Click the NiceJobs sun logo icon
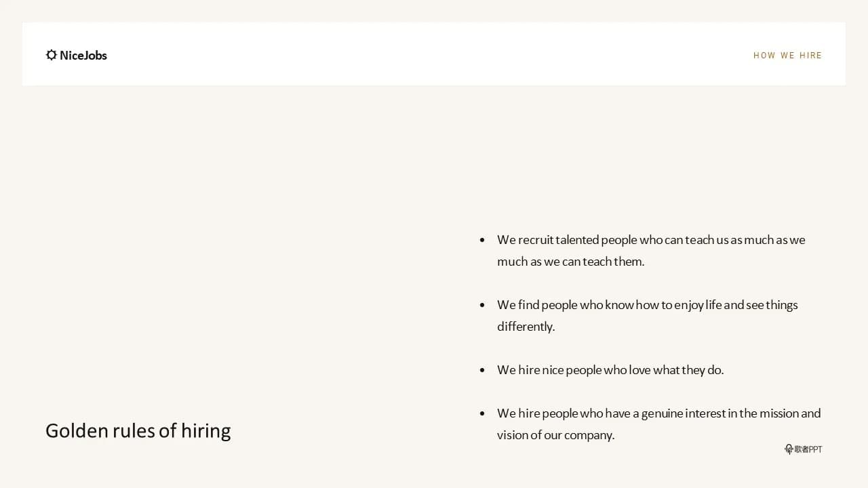The width and height of the screenshot is (868, 488). (52, 55)
